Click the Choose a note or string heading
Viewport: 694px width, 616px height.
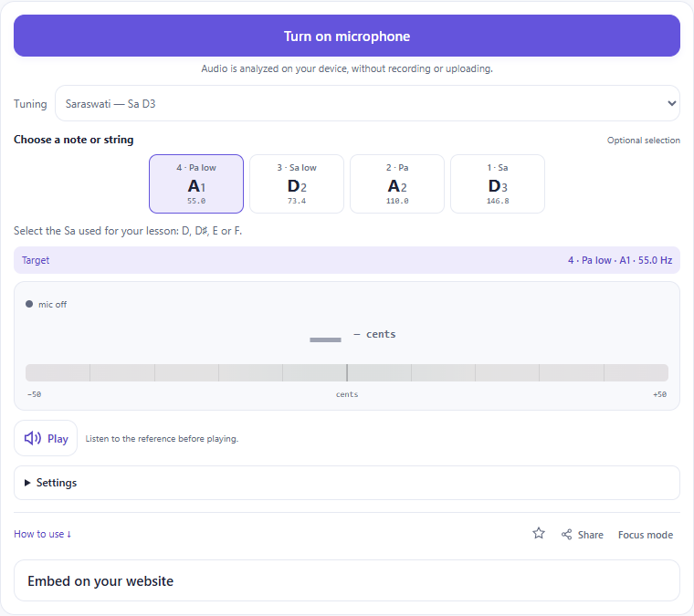click(73, 140)
